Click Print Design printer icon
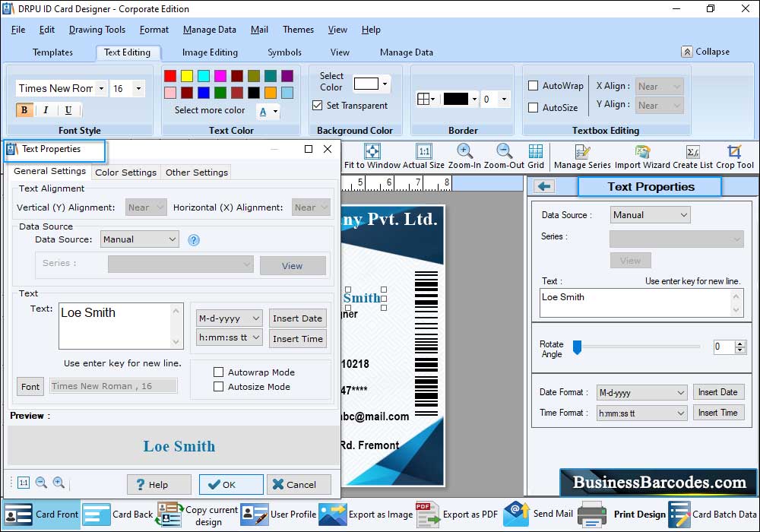Screen dimensions: 760x532 pyautogui.click(x=592, y=514)
